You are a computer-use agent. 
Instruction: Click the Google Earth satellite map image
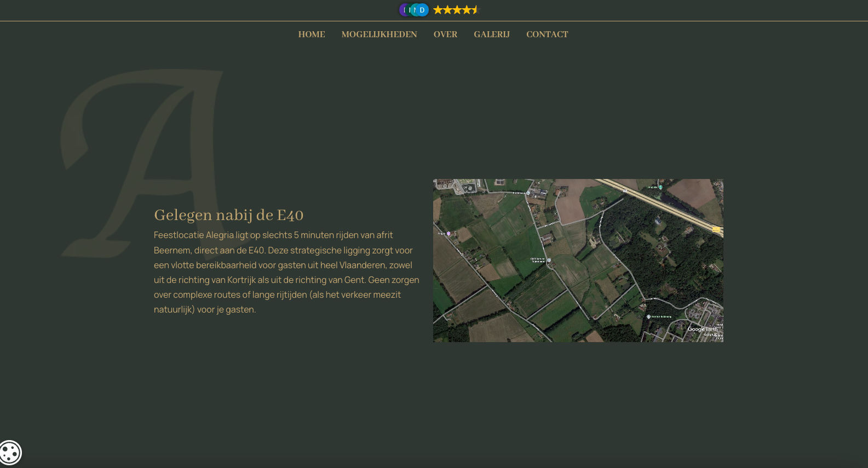click(578, 261)
